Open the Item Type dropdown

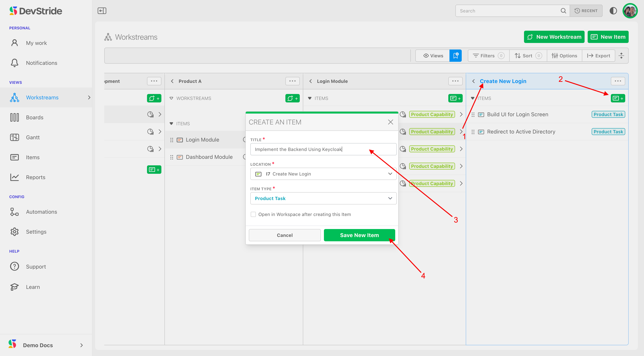tap(323, 198)
